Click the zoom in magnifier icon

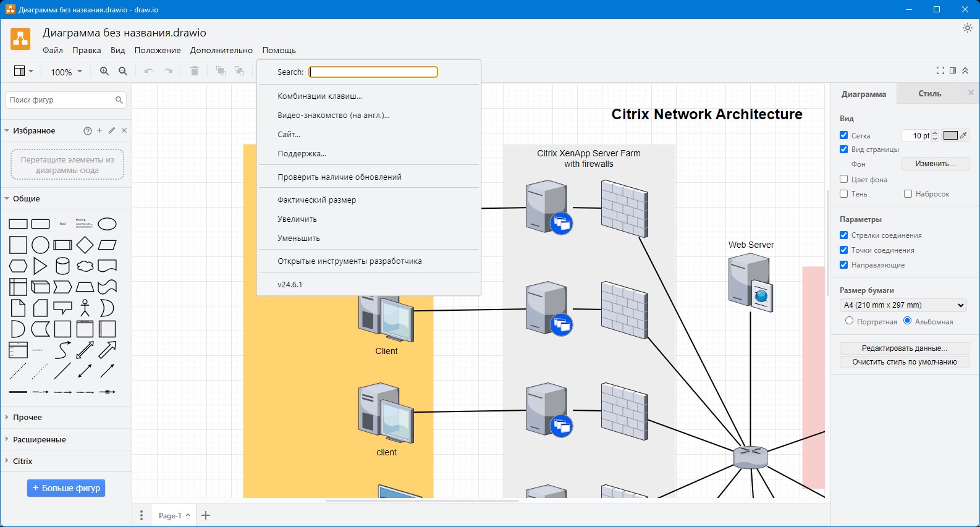[x=104, y=72]
